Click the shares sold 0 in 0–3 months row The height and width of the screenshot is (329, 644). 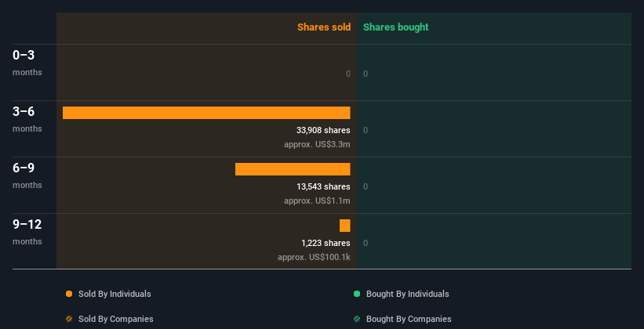click(348, 74)
